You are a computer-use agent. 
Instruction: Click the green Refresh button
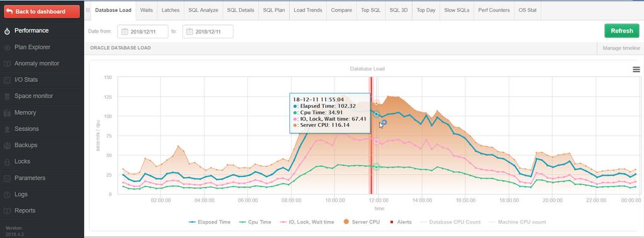(x=622, y=31)
